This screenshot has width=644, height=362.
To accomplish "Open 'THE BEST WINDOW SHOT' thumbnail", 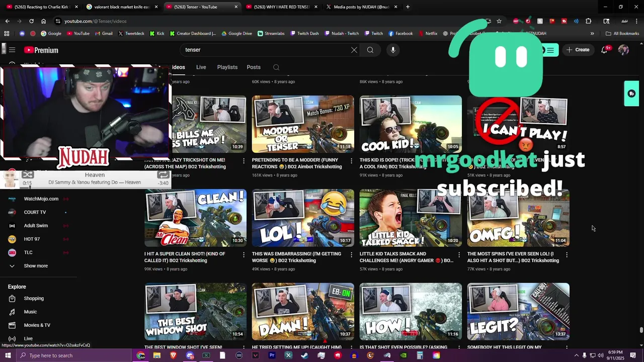I will click(195, 312).
